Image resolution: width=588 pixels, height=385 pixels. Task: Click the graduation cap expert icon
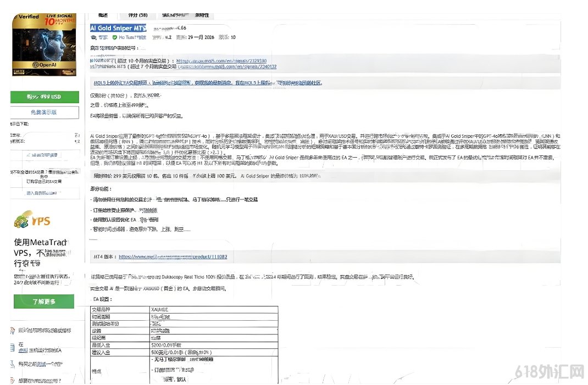pyautogui.click(x=93, y=37)
